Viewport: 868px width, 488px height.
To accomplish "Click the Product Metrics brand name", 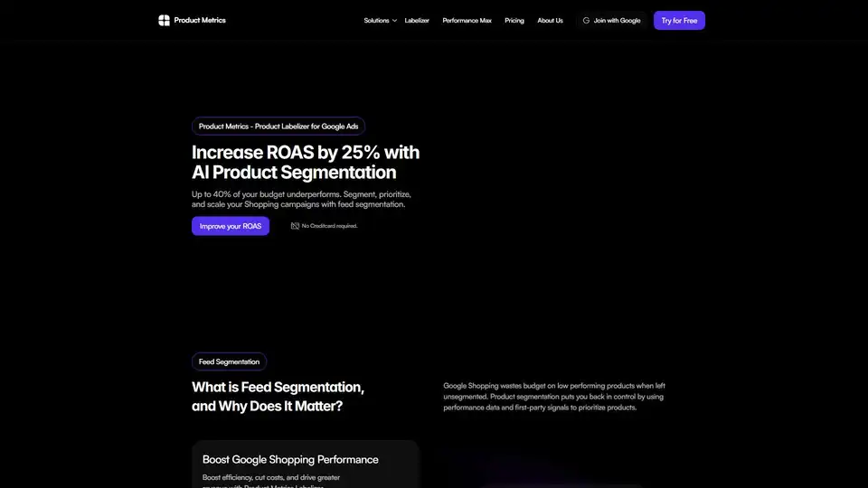I will tap(200, 20).
